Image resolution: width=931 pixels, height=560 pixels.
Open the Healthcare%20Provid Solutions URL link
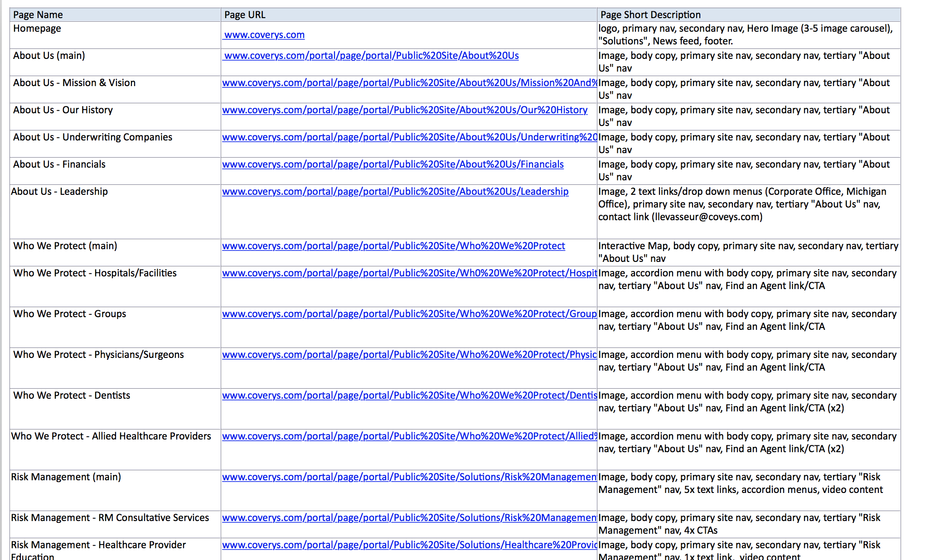coord(409,545)
